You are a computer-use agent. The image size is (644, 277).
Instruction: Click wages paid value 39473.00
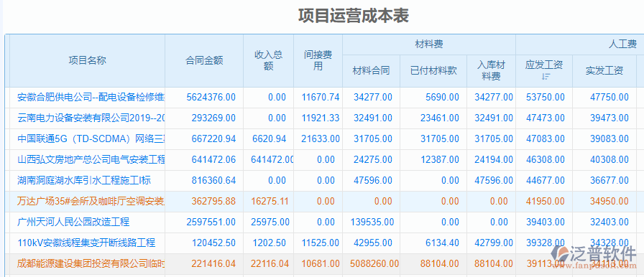tap(609, 118)
